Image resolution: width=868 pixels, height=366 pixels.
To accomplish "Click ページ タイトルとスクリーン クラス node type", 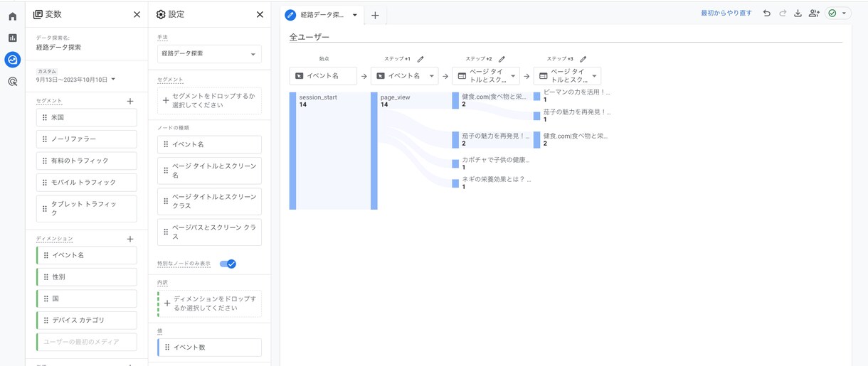I will tap(209, 202).
